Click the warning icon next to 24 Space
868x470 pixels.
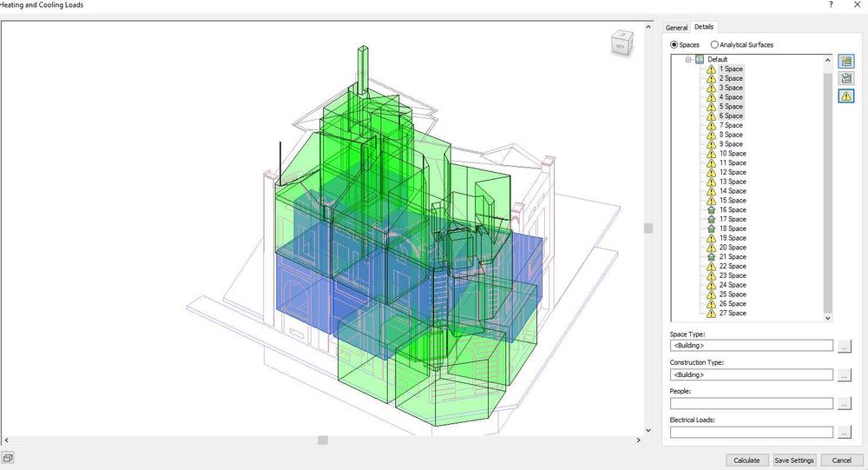[712, 285]
